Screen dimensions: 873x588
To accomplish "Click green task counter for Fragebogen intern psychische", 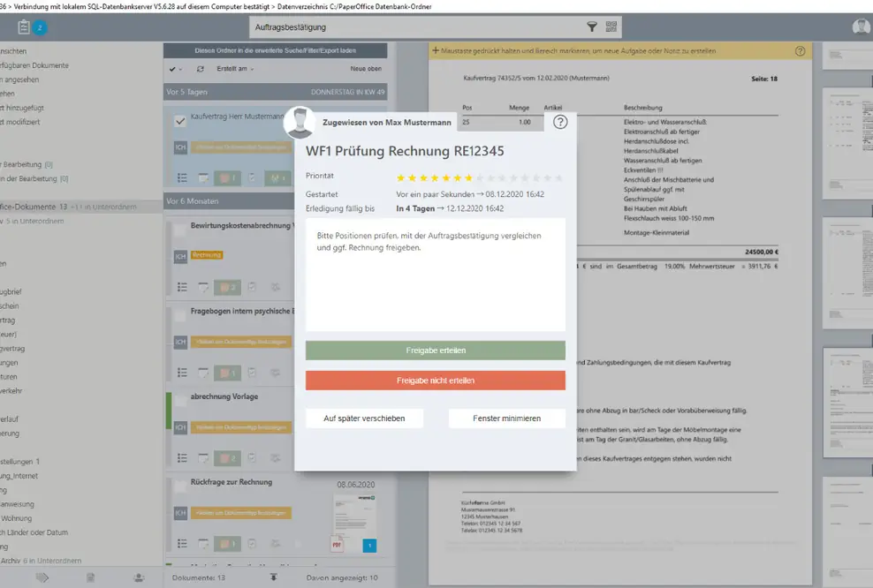I will [228, 373].
